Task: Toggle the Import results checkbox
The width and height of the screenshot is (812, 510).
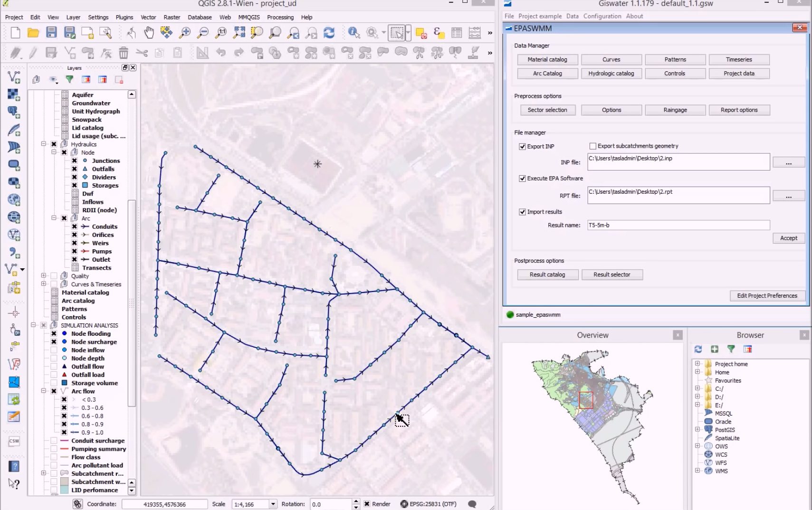Action: pyautogui.click(x=522, y=212)
